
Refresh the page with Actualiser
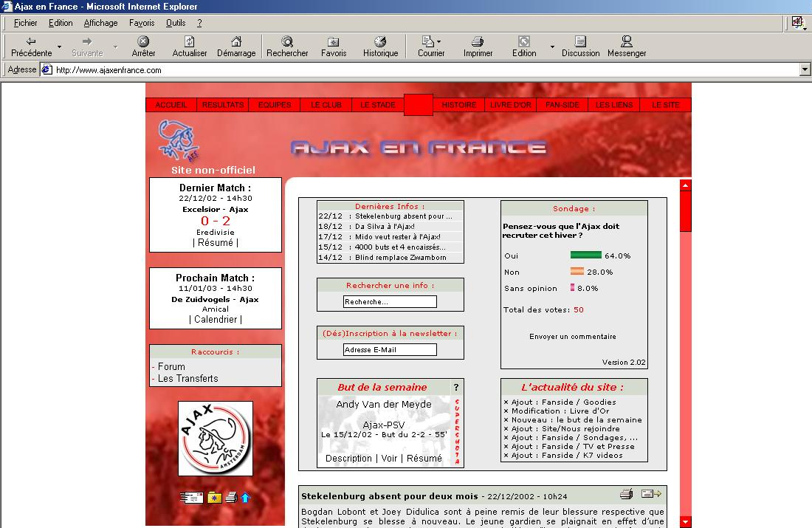click(x=190, y=47)
